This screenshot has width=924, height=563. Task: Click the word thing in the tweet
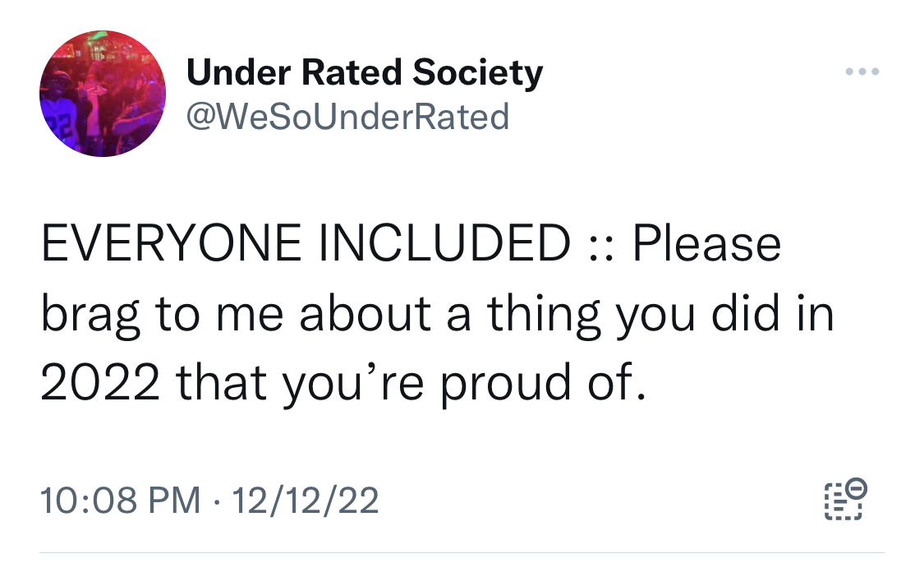click(544, 315)
